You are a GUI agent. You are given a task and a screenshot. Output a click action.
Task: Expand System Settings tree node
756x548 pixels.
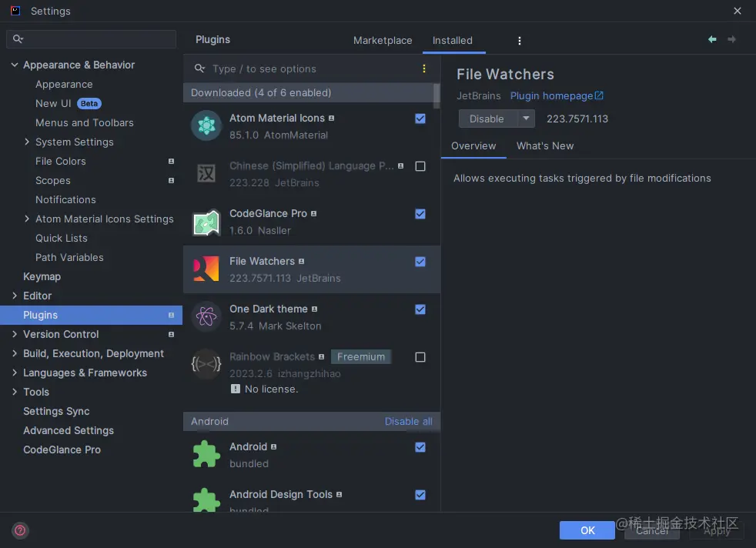pyautogui.click(x=26, y=142)
